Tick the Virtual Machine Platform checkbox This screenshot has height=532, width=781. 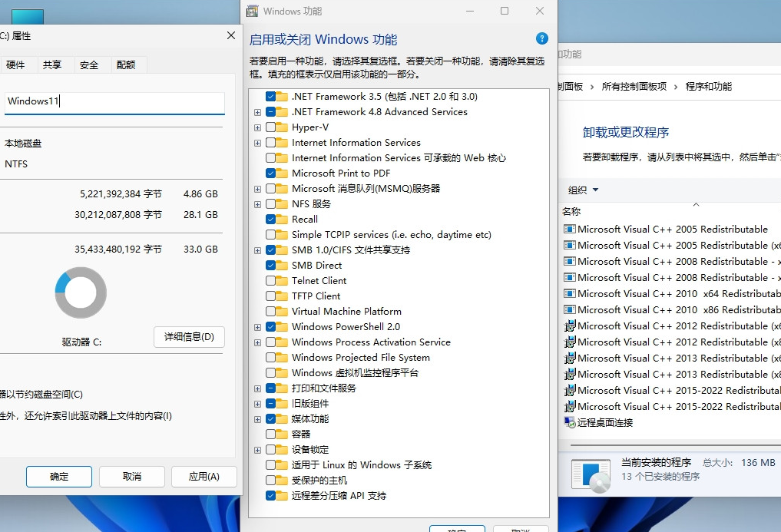pyautogui.click(x=270, y=312)
